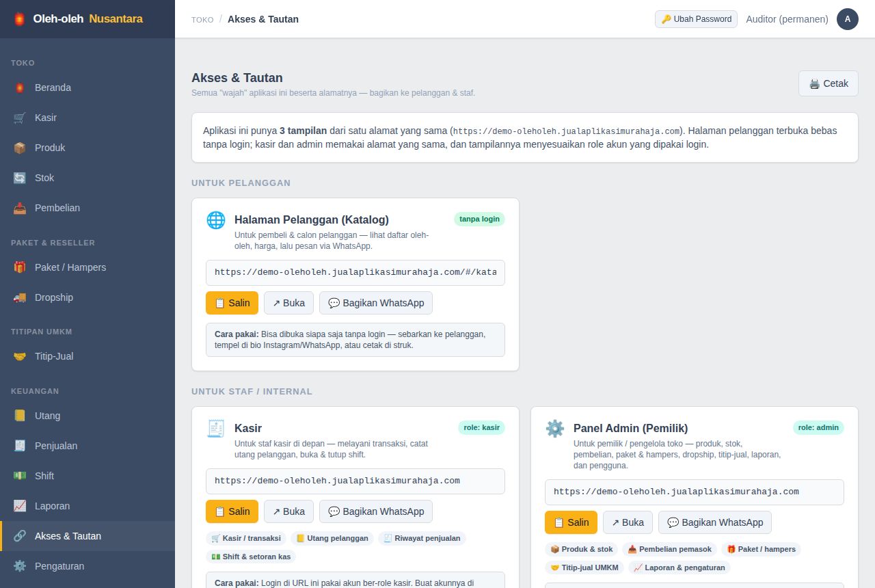Click the 'Laporan & pengaturan' chip
This screenshot has width=875, height=588.
pos(679,567)
